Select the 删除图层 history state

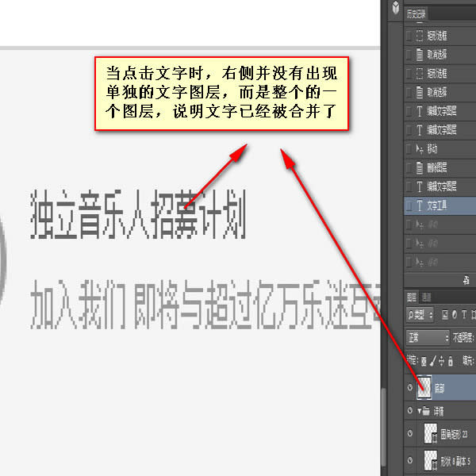440,167
